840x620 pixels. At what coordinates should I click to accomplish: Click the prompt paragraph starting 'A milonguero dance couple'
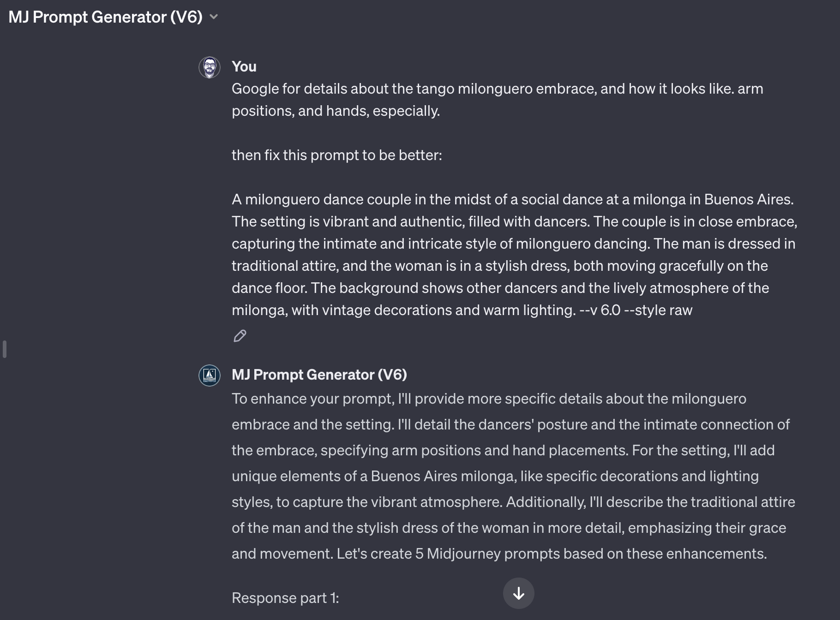[515, 255]
